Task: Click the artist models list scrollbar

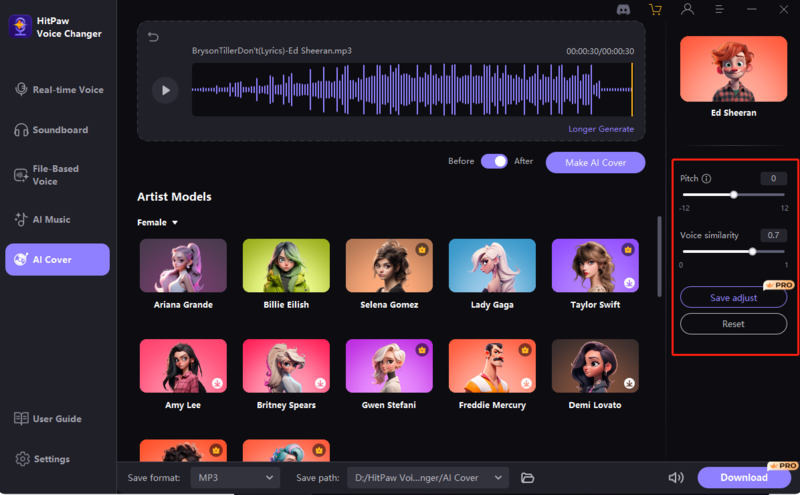Action: (x=659, y=257)
